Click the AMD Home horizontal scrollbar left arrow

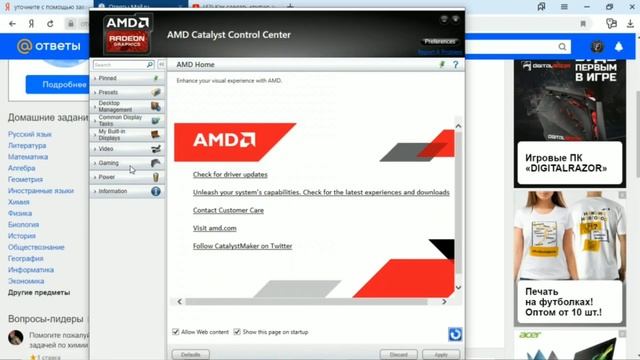click(180, 302)
